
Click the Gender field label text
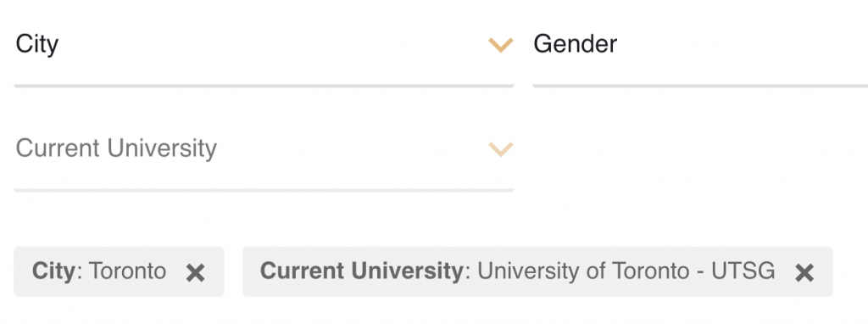576,44
